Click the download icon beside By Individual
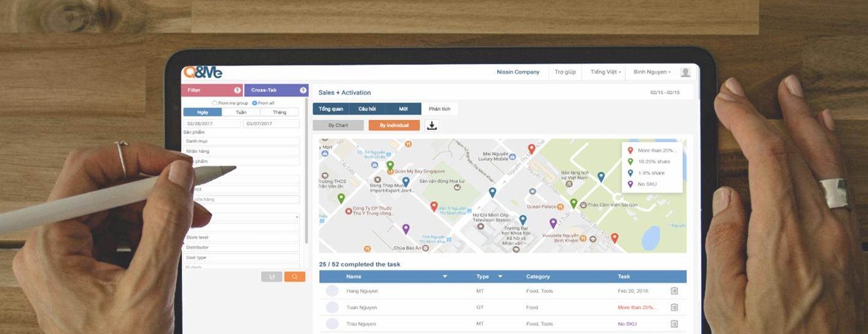The width and height of the screenshot is (868, 334). [432, 125]
